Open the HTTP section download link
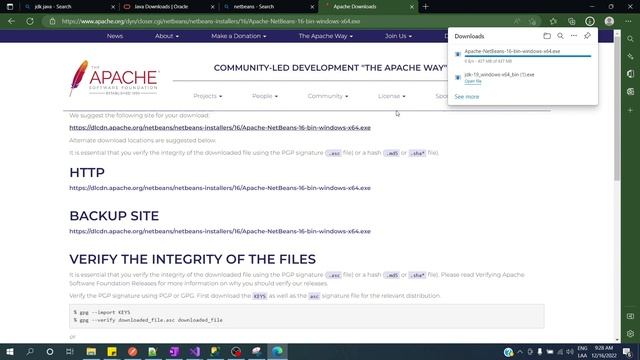640x360 pixels. [220, 188]
